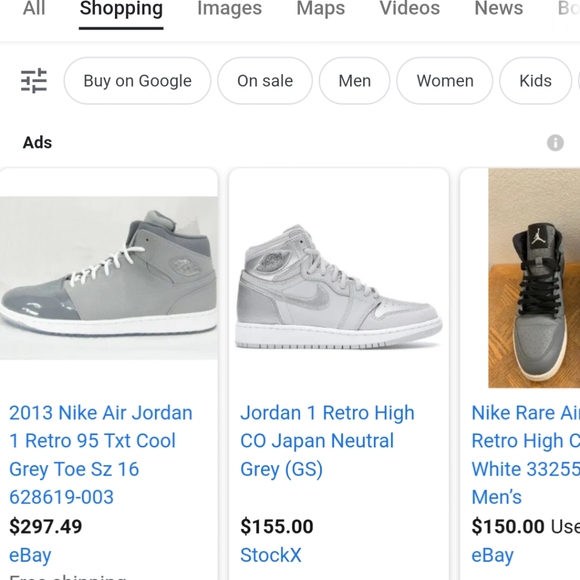Filter results by On sale
This screenshot has height=580, width=580.
(x=265, y=81)
